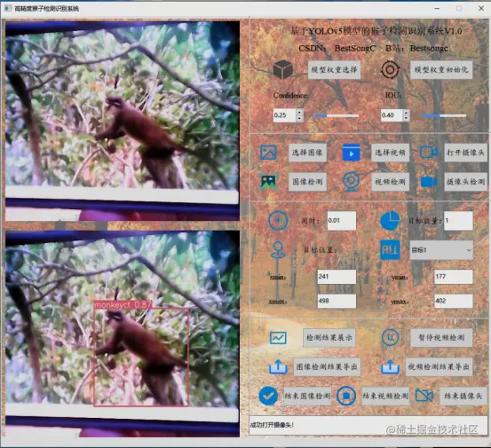Screen dimensions: 491x448
Task: Click the 图像检测结果导出 button
Action: point(327,366)
